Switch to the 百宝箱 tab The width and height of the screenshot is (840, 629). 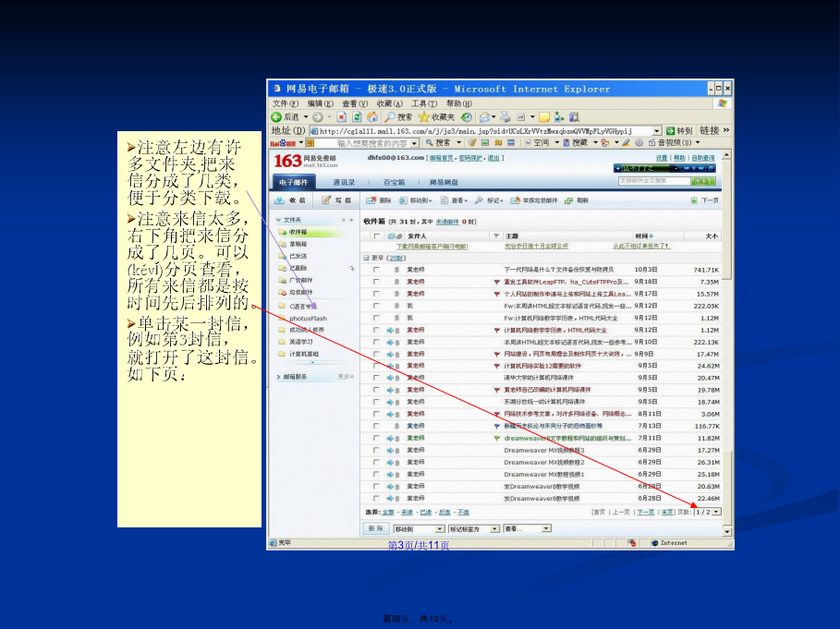[394, 183]
